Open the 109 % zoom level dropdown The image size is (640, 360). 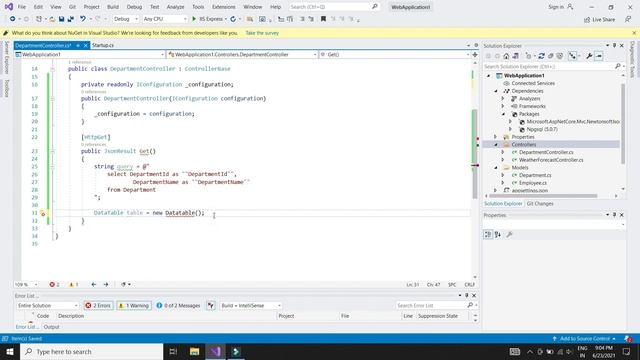click(x=26, y=284)
